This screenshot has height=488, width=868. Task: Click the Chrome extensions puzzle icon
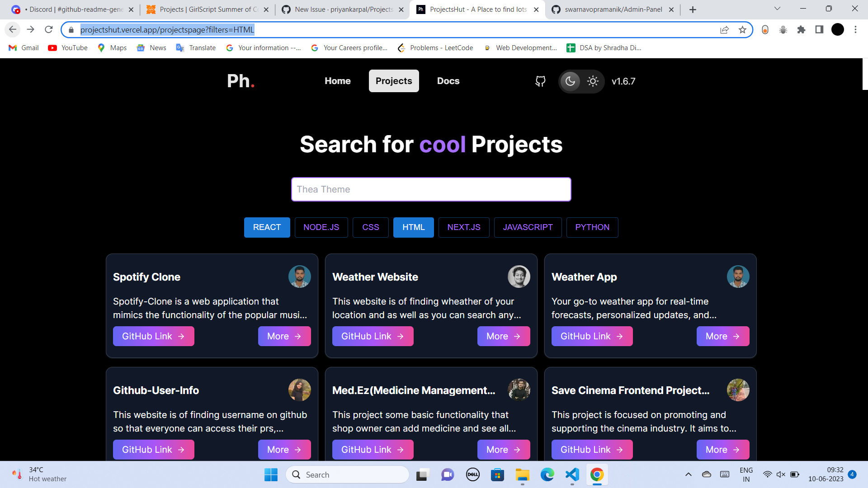tap(802, 30)
